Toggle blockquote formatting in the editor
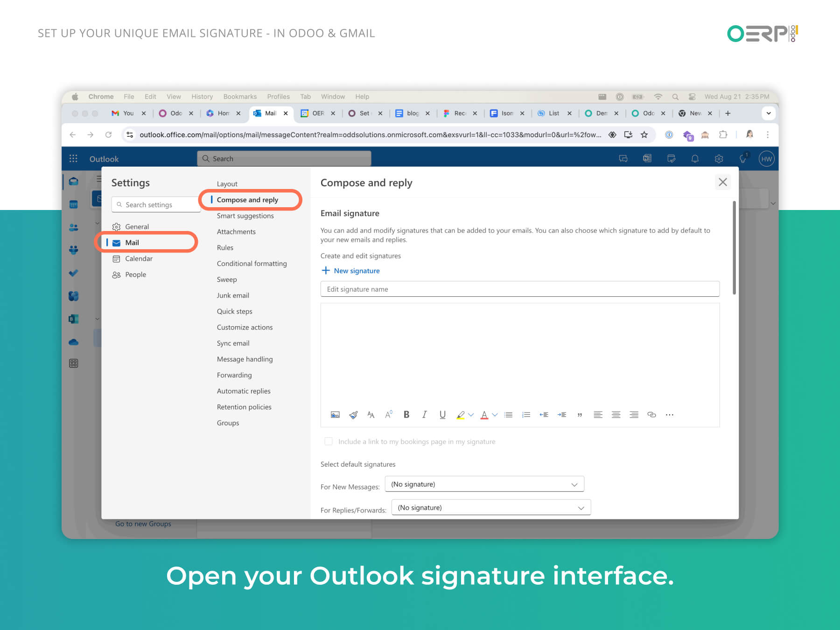840x630 pixels. click(580, 414)
